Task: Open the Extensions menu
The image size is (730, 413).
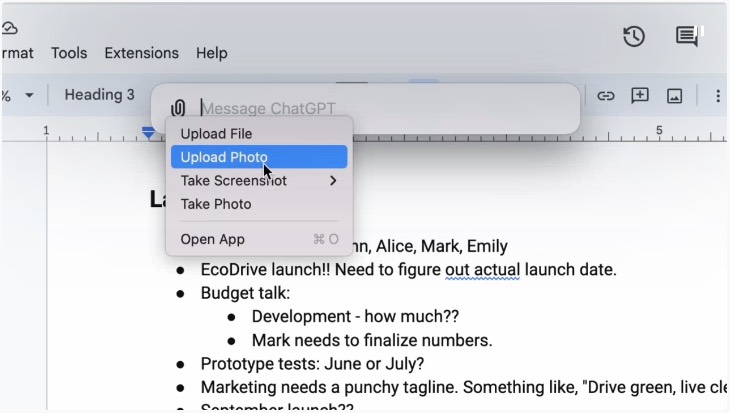Action: pyautogui.click(x=142, y=53)
